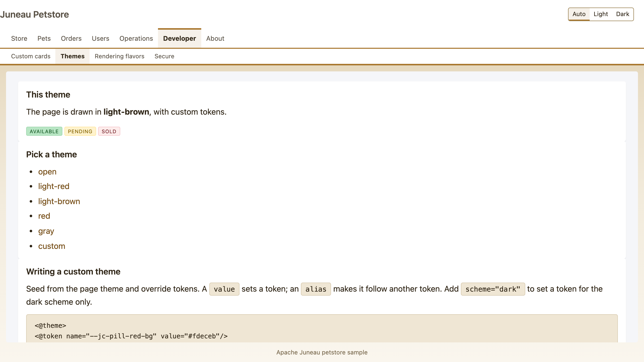Pick the open theme link
This screenshot has width=644, height=362.
click(x=47, y=172)
